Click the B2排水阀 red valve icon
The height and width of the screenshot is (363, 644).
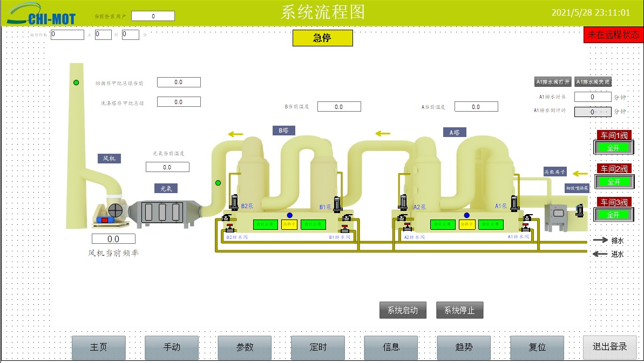(229, 228)
